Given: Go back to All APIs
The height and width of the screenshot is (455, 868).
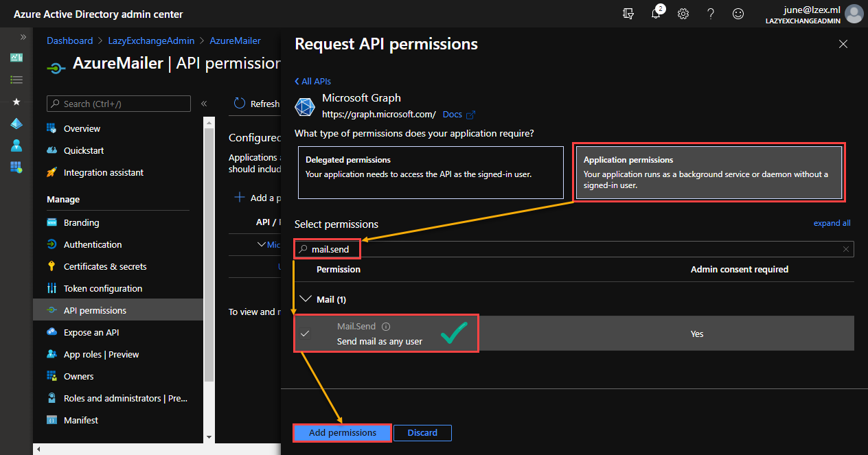Looking at the screenshot, I should tap(313, 81).
